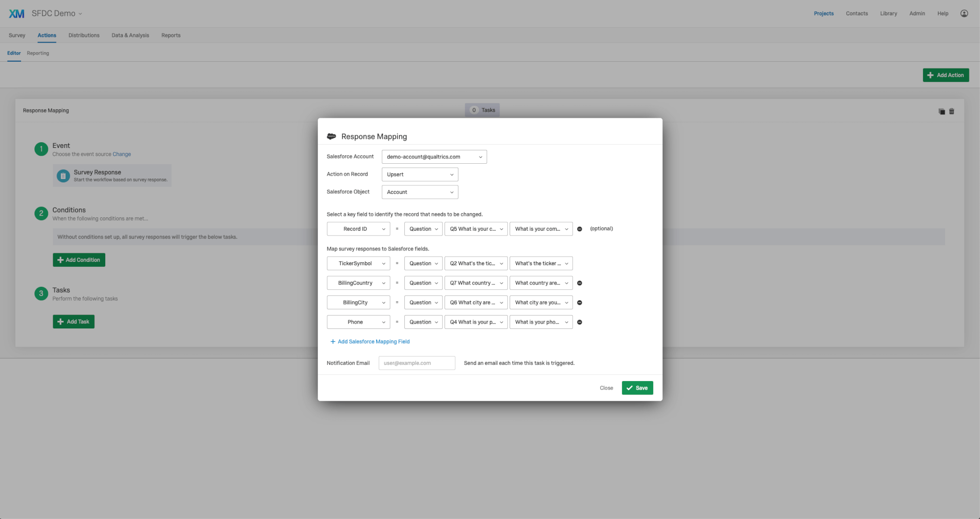
Task: Remove the Record ID key field mapping
Action: 579,229
